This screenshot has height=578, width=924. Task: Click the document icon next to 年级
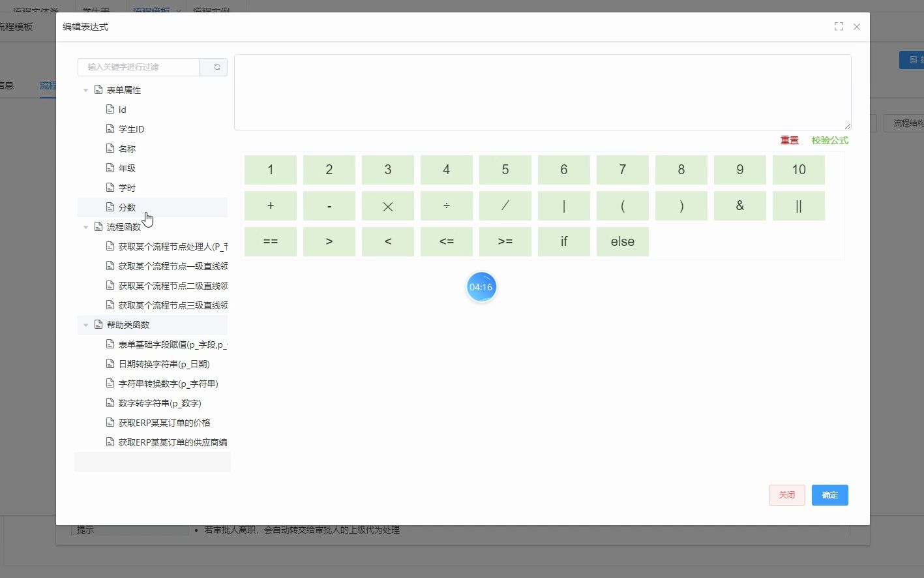pos(110,168)
